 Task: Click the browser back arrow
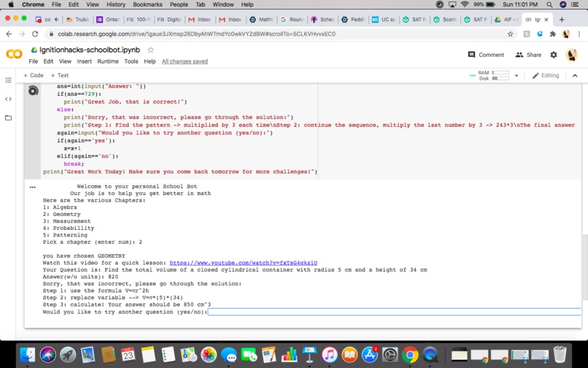tap(9, 34)
